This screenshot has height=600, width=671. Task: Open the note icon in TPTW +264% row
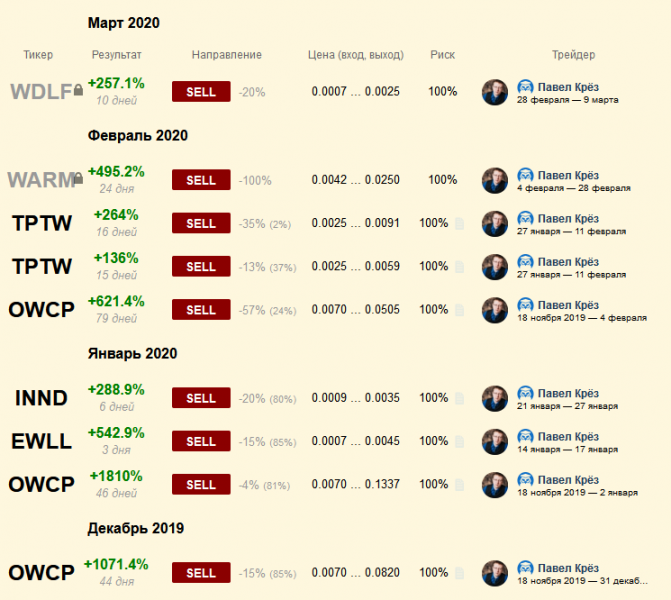(x=460, y=224)
